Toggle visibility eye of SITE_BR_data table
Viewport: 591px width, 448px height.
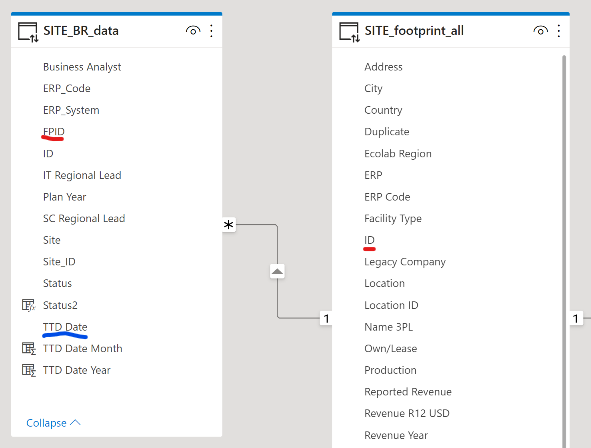coord(193,31)
